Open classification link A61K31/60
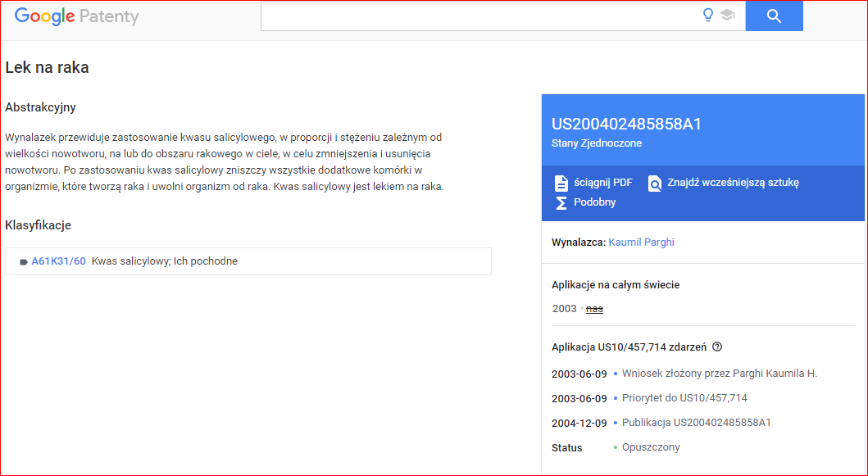Screen dimensions: 868x476 [58, 261]
